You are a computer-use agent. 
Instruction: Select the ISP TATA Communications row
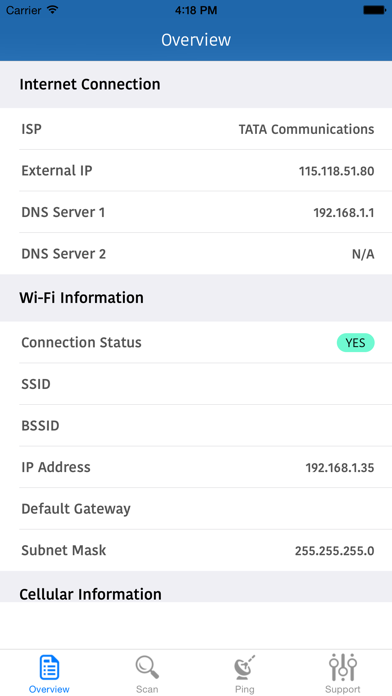[x=196, y=129]
